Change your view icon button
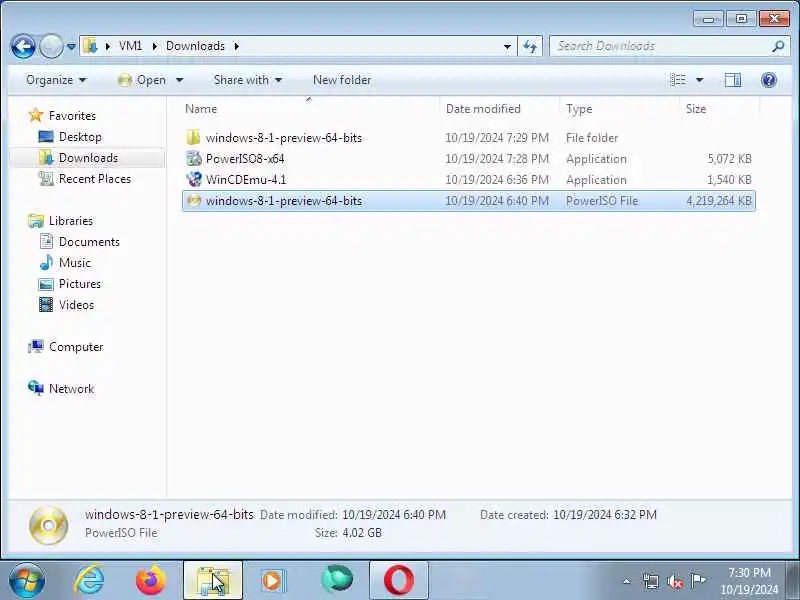Screen dimensions: 800x600 (678, 80)
